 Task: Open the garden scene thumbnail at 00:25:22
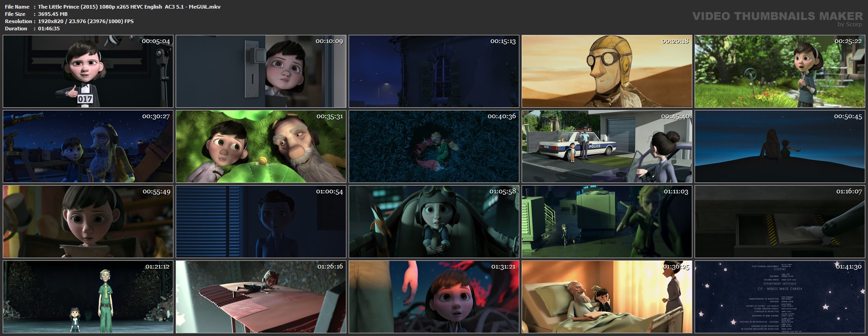tap(780, 71)
